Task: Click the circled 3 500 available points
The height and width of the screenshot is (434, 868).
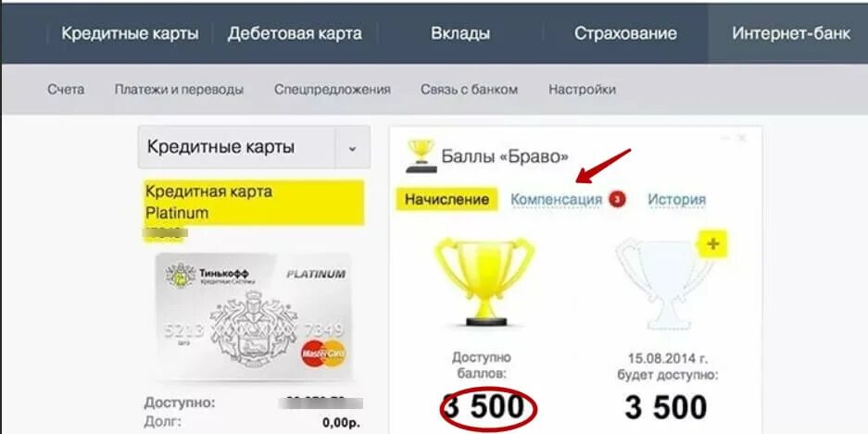Action: click(x=488, y=409)
